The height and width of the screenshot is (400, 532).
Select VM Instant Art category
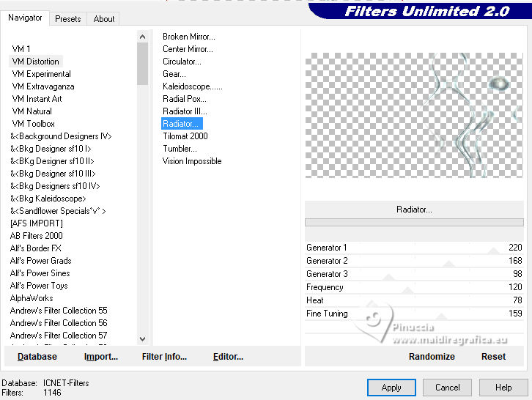(37, 99)
